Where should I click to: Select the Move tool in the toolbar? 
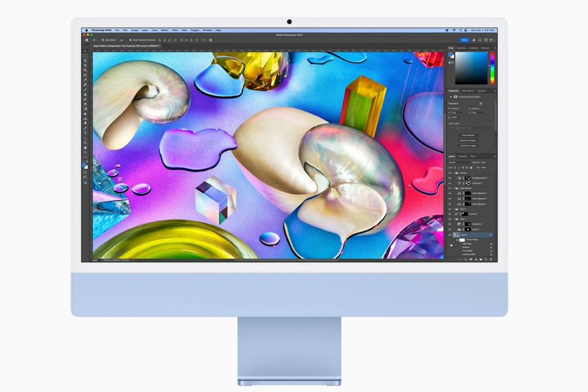pos(85,51)
